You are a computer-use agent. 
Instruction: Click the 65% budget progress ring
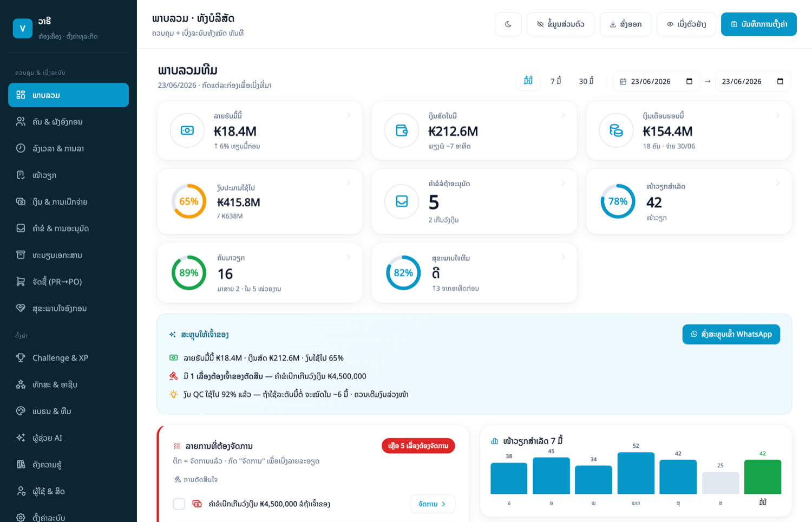click(189, 201)
